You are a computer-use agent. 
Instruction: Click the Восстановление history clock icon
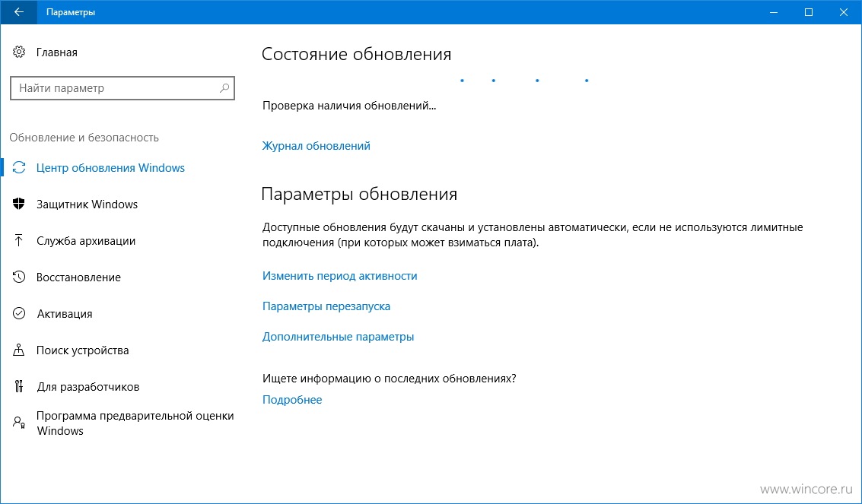19,277
